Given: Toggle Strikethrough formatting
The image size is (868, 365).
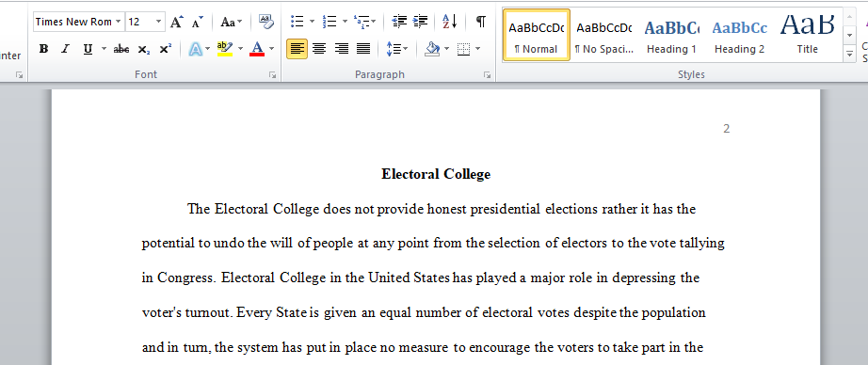Looking at the screenshot, I should click(x=121, y=49).
